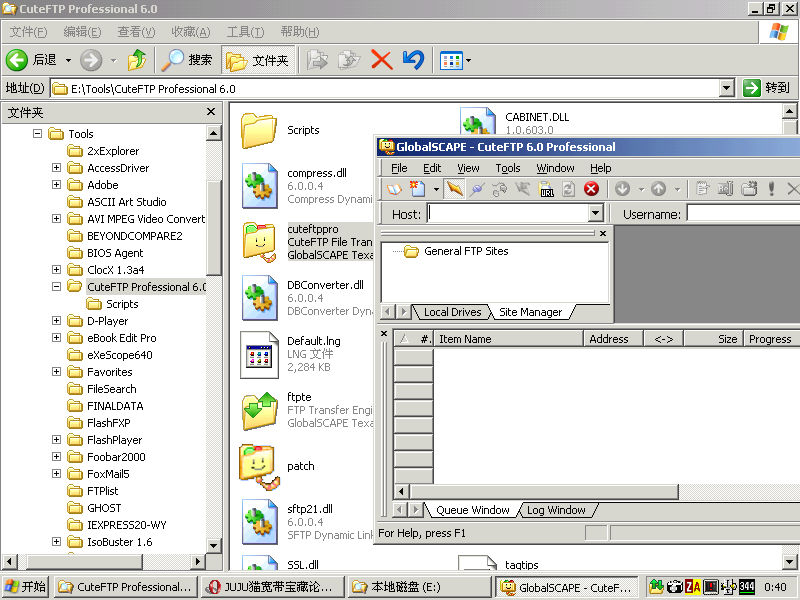The width and height of the screenshot is (800, 600).
Task: Click the Download arrow icon in CuteFTP toolbar
Action: [622, 189]
